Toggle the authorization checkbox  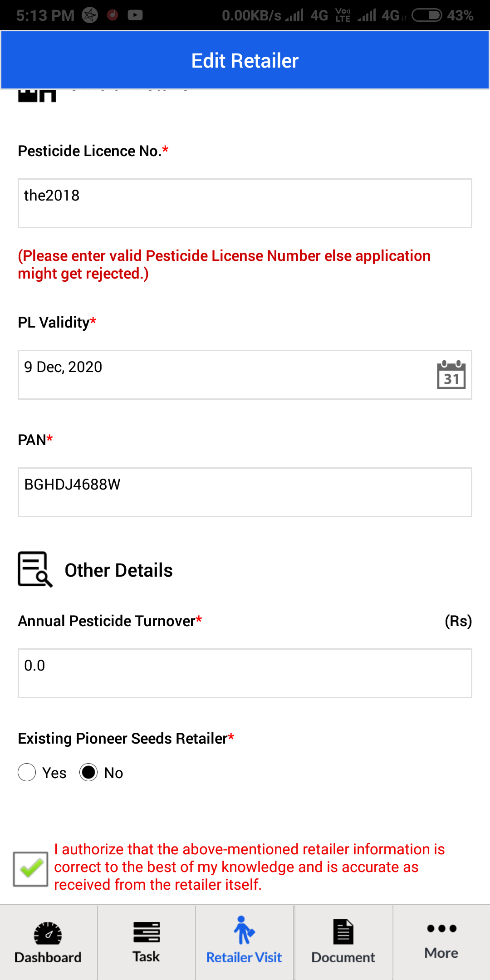pyautogui.click(x=30, y=869)
